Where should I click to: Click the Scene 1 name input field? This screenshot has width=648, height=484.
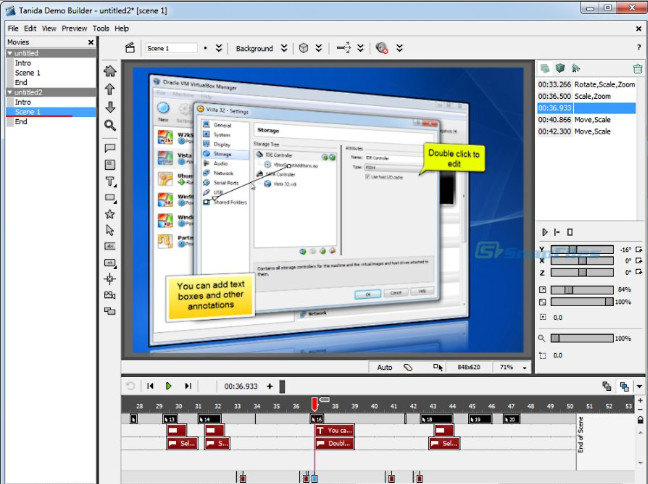click(171, 48)
